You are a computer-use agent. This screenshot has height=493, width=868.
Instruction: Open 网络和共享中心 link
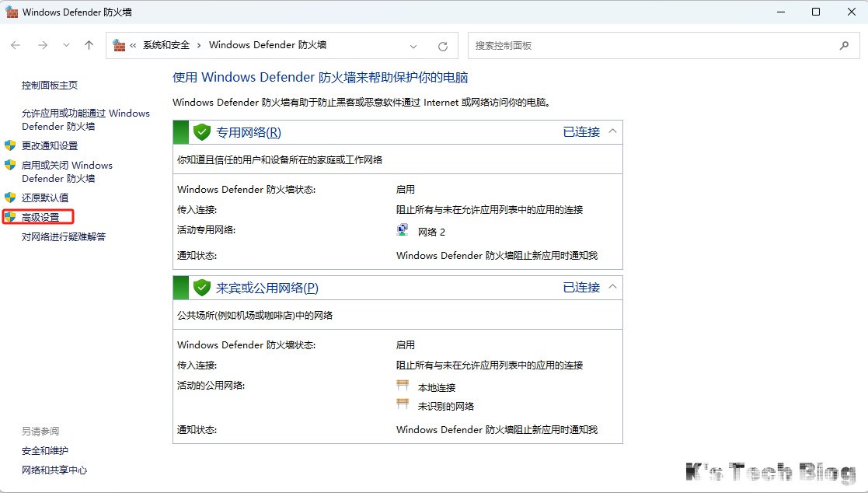point(54,470)
